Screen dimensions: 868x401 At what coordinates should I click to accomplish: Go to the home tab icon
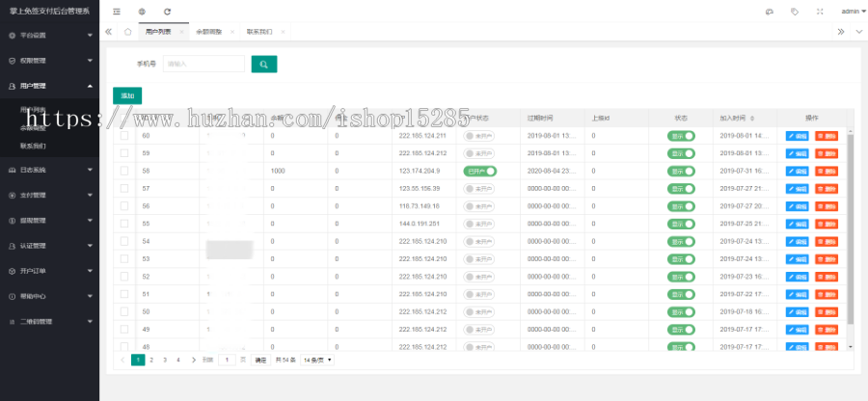click(128, 32)
